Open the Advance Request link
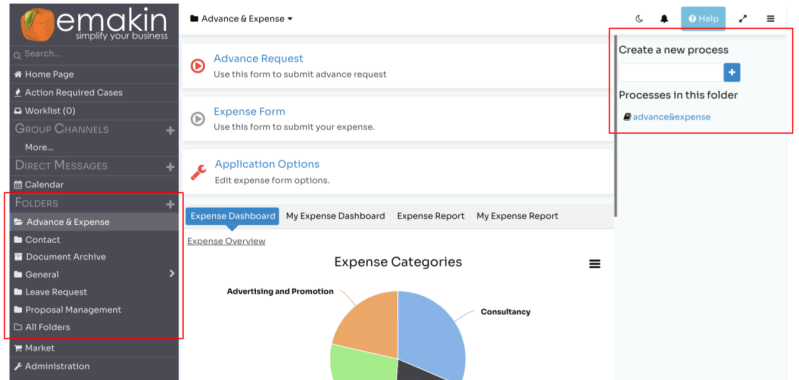This screenshot has width=799, height=380. 258,59
